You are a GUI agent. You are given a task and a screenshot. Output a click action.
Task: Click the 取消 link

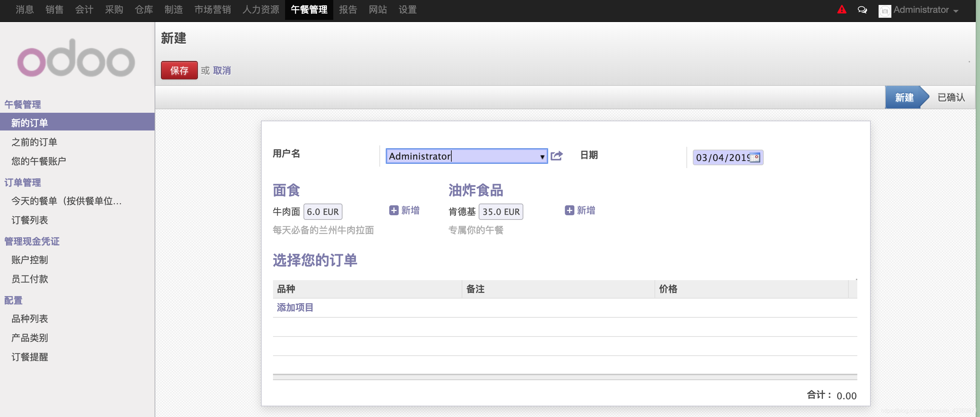pyautogui.click(x=222, y=71)
